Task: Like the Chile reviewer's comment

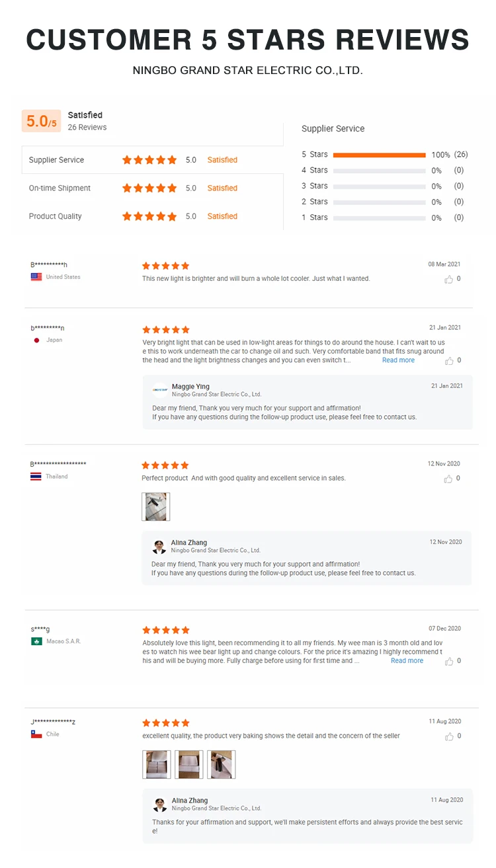Action: [x=449, y=736]
